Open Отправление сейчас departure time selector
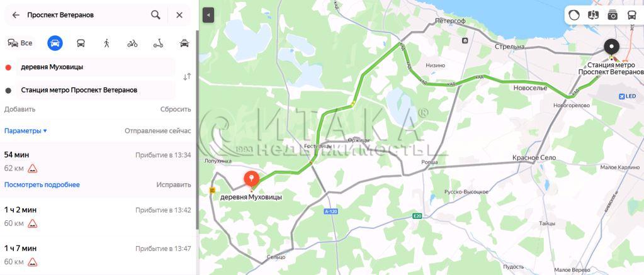644x275 pixels. pyautogui.click(x=158, y=131)
